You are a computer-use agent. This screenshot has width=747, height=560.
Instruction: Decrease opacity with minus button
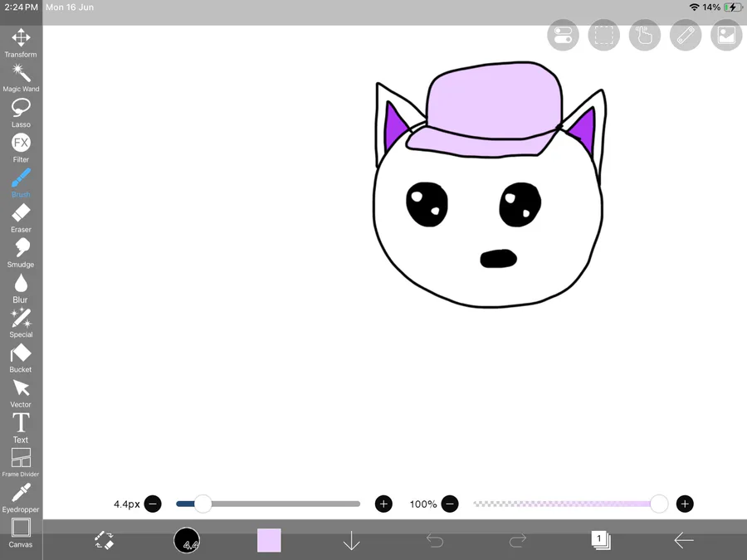[450, 504]
